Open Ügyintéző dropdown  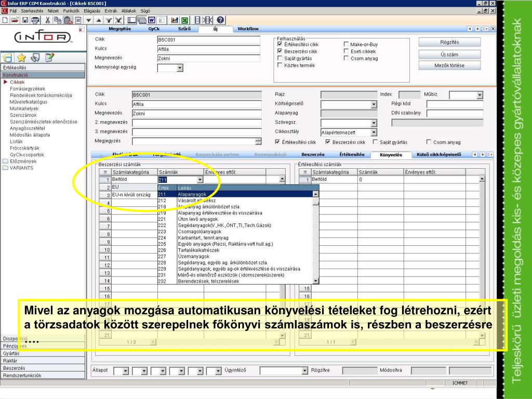coord(304,371)
